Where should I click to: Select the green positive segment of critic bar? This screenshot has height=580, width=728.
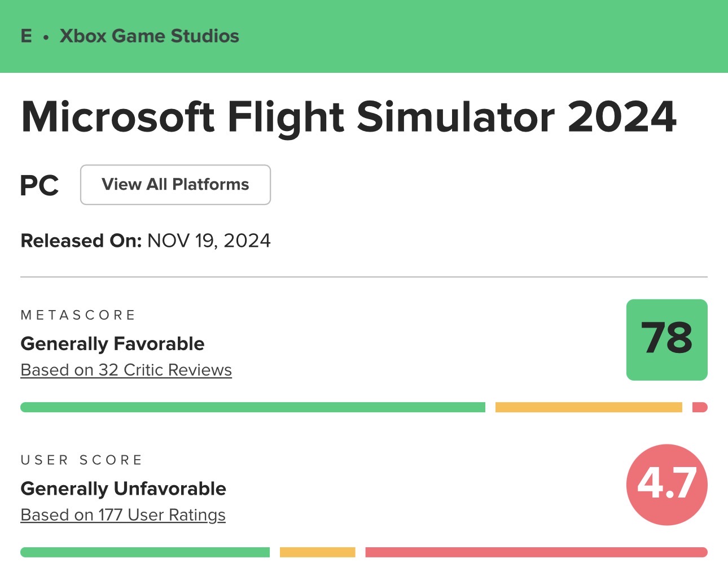tap(252, 407)
